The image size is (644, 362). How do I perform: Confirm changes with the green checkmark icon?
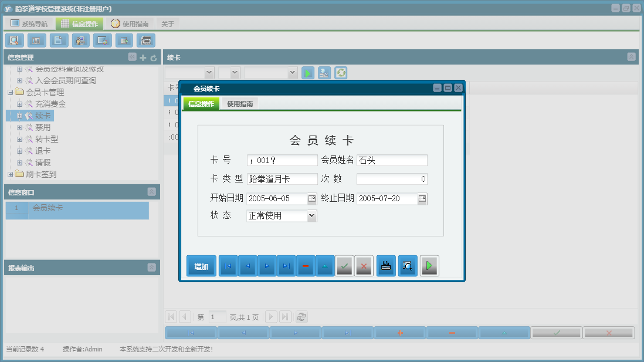(344, 266)
